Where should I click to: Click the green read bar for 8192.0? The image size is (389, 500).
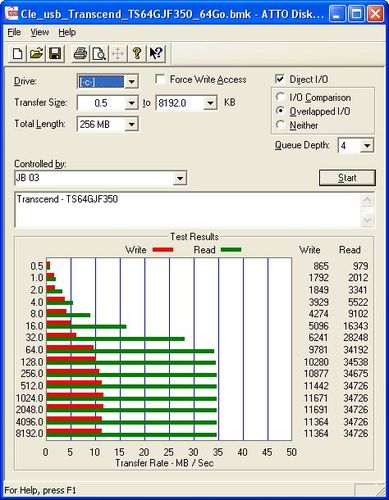pos(131,435)
